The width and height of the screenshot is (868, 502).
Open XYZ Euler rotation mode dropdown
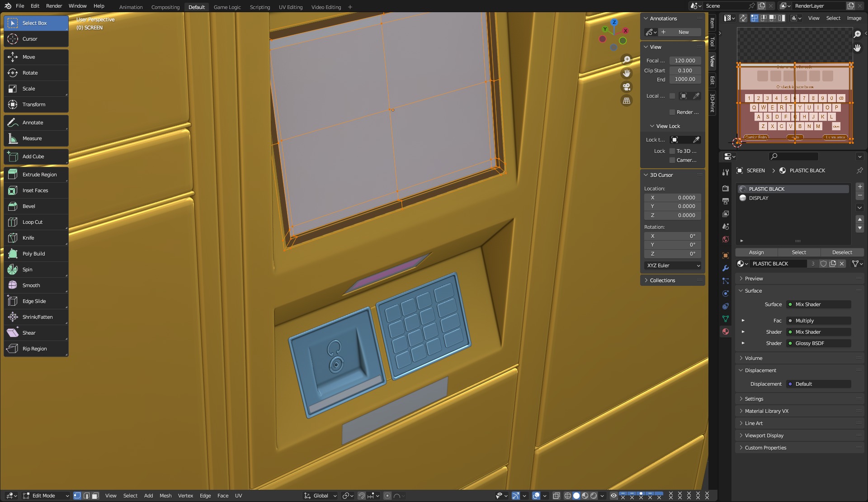click(x=673, y=265)
